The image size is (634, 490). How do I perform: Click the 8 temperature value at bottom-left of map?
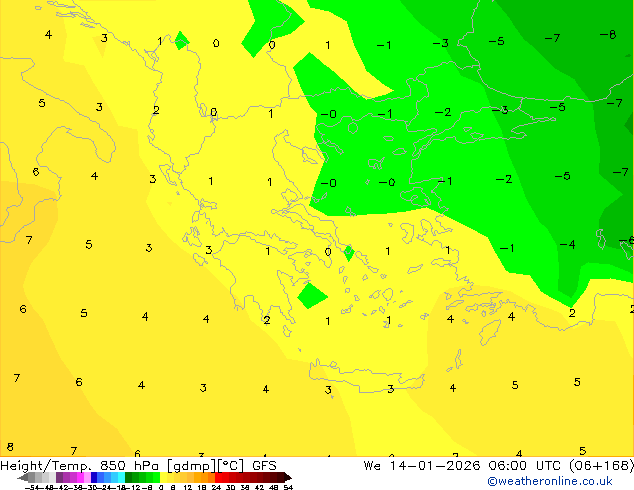[10, 447]
